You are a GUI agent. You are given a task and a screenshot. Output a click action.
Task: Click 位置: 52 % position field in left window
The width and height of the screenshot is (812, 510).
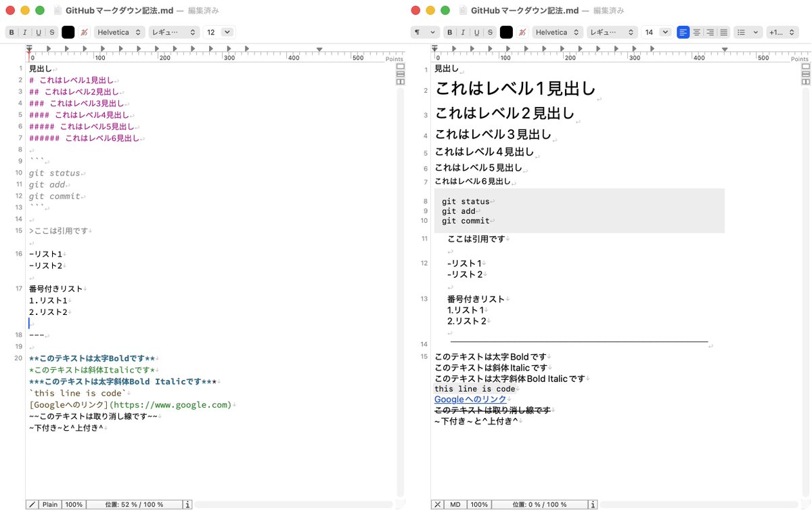tap(134, 505)
